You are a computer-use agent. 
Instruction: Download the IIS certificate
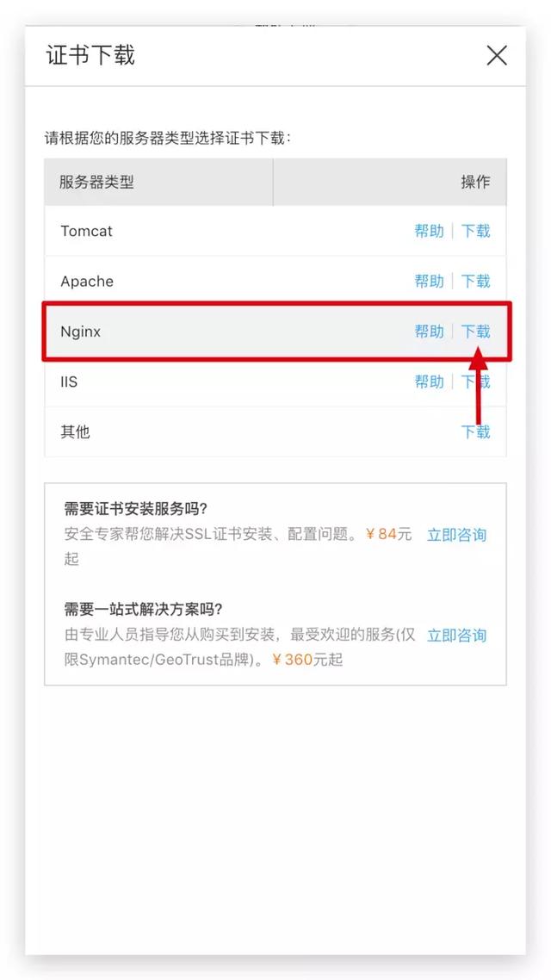pyautogui.click(x=475, y=381)
